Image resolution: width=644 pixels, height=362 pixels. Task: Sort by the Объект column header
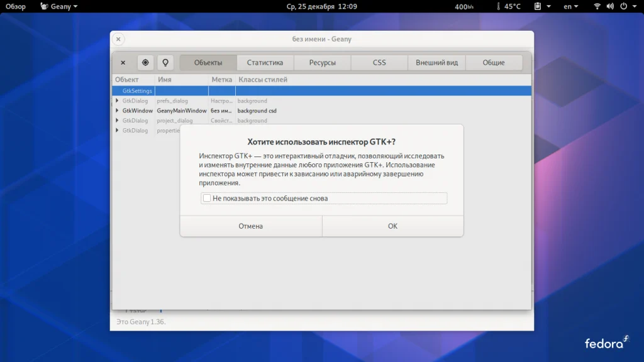coord(133,80)
